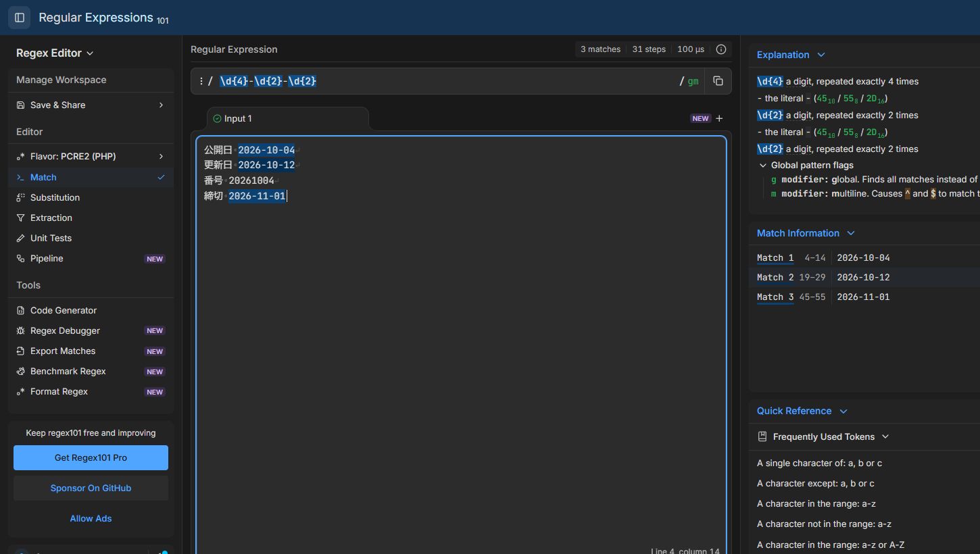Click the Code Generator file icon
980x554 pixels.
click(20, 311)
